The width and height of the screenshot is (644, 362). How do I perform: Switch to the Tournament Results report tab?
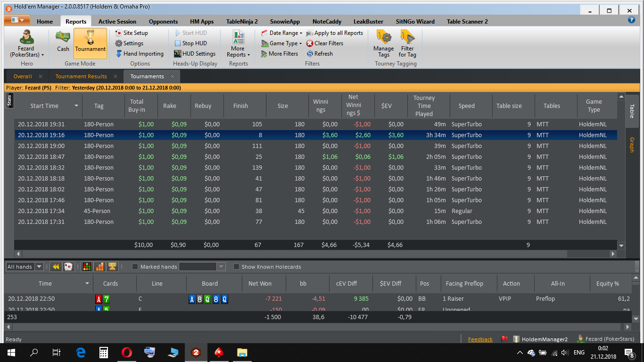pyautogui.click(x=81, y=76)
